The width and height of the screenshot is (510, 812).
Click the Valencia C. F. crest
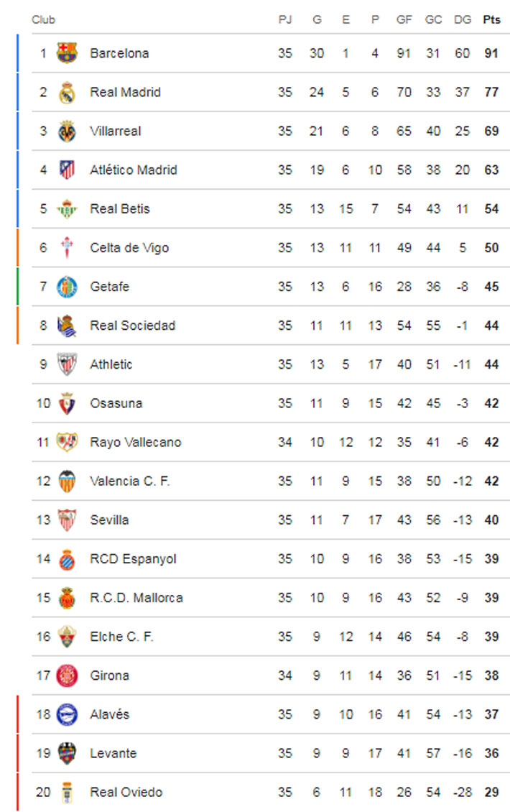tap(67, 481)
